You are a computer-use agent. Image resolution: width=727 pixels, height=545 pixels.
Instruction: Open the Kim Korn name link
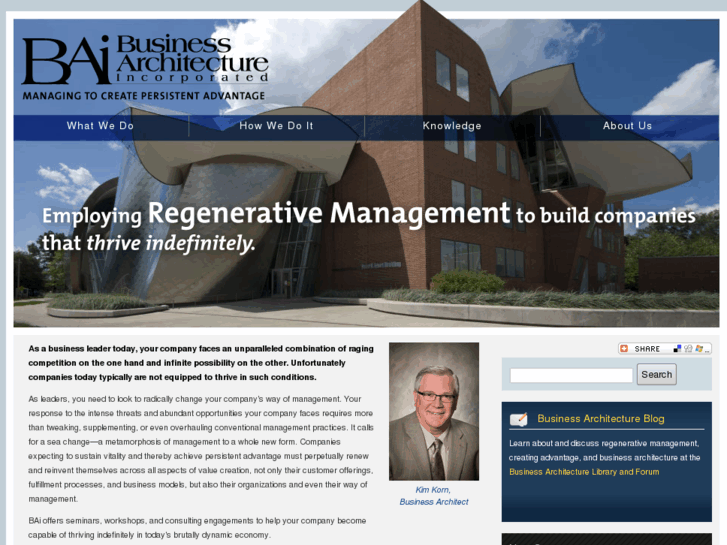click(433, 490)
